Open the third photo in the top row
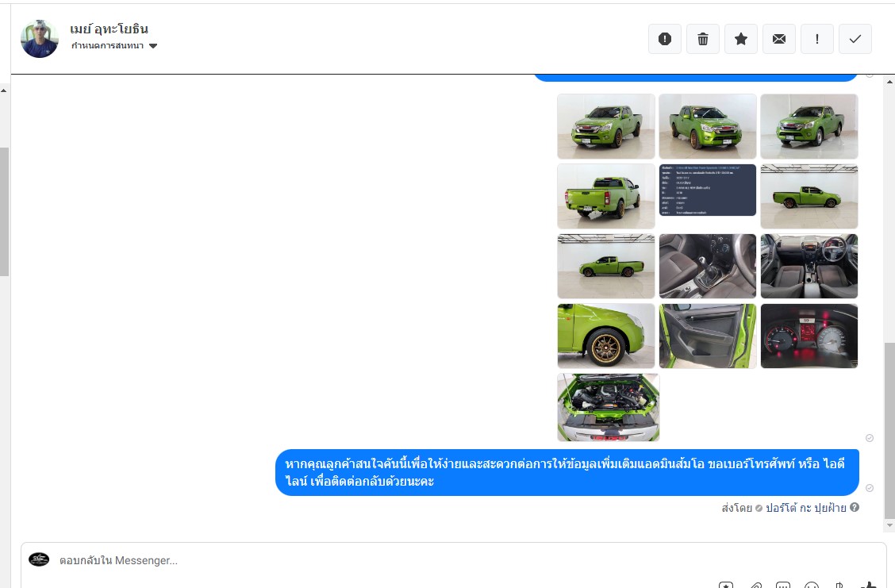 pyautogui.click(x=809, y=126)
